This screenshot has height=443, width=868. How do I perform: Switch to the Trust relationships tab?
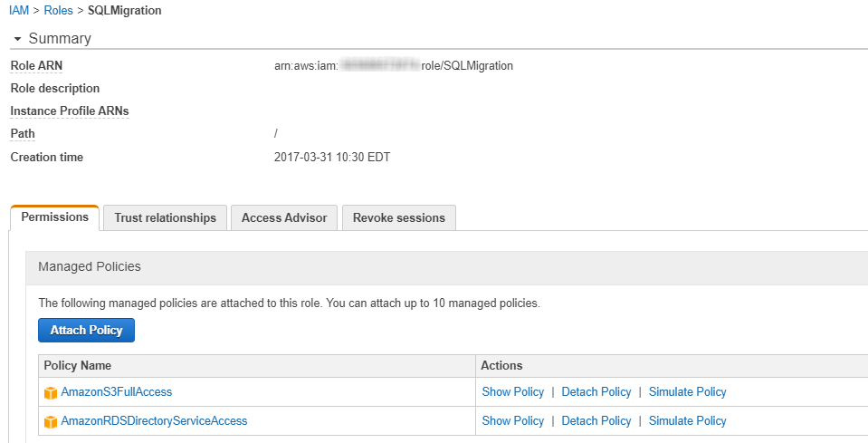pos(165,217)
